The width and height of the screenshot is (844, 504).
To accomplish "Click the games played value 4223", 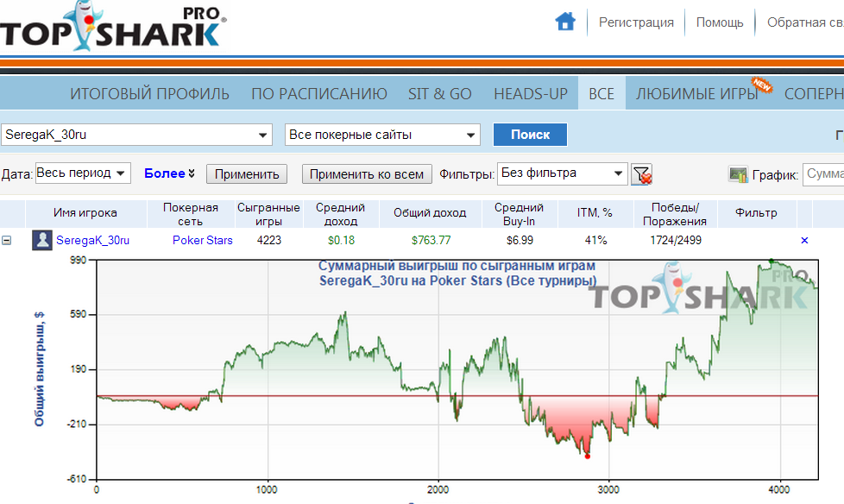I will [x=268, y=240].
